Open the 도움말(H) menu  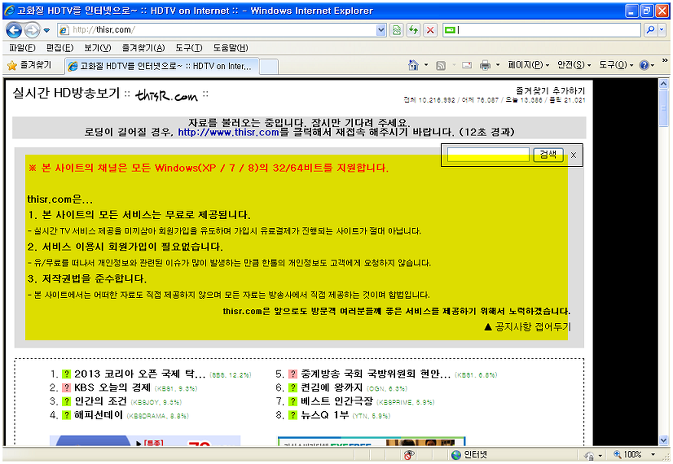(231, 48)
